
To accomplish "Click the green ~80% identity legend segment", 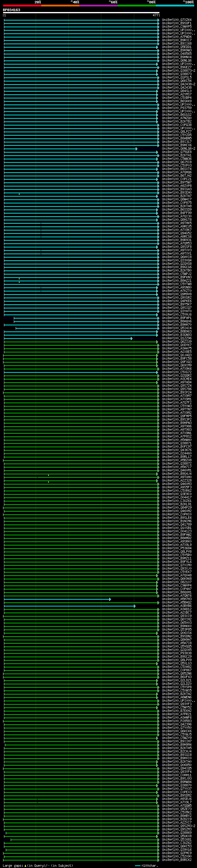I will [137, 6].
